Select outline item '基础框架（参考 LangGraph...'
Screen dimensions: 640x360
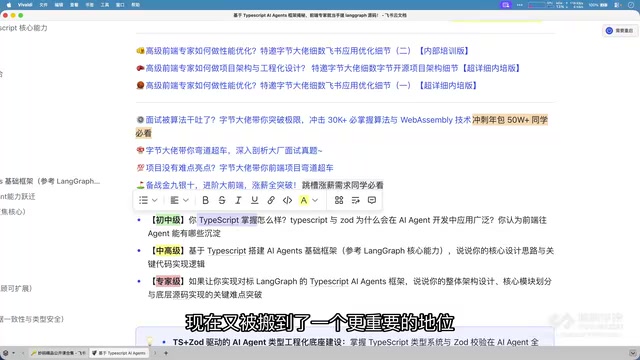[49, 181]
